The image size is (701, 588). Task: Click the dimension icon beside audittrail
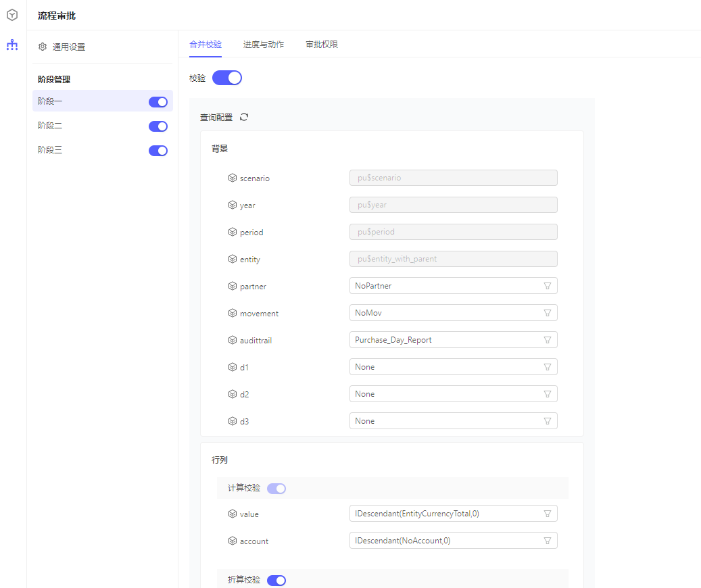(233, 340)
